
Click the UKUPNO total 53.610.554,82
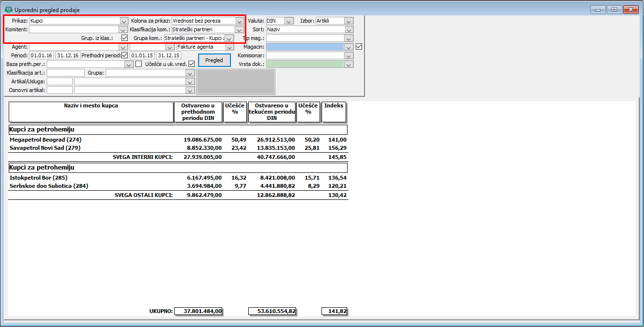272,311
